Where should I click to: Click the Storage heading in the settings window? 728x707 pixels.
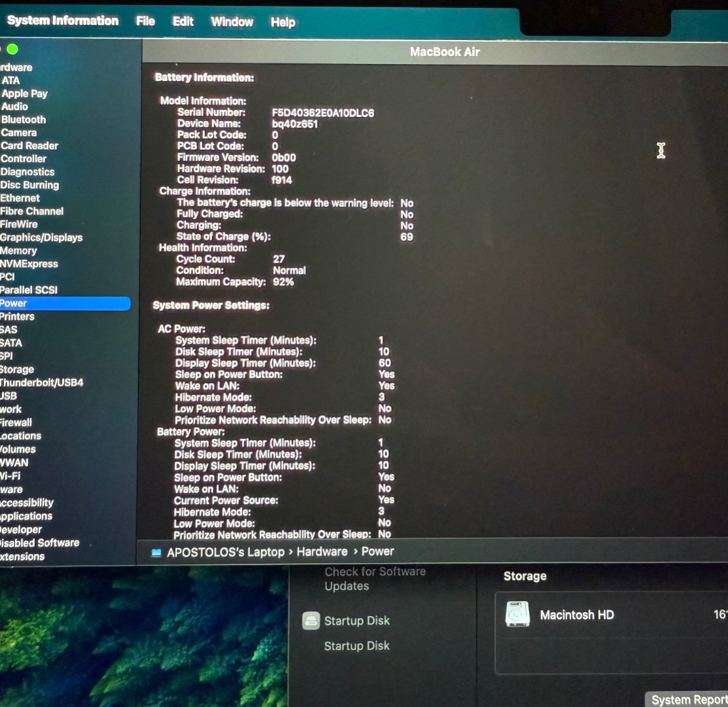525,576
